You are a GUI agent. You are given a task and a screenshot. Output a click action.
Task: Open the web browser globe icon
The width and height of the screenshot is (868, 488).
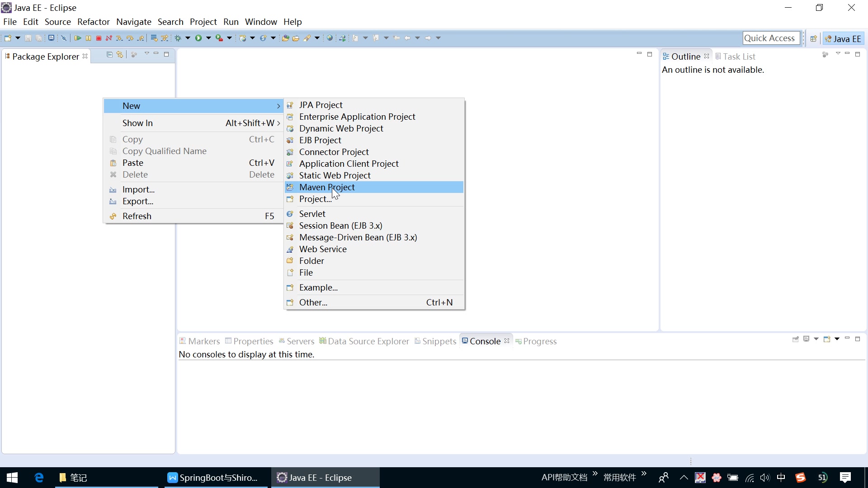[x=330, y=38]
